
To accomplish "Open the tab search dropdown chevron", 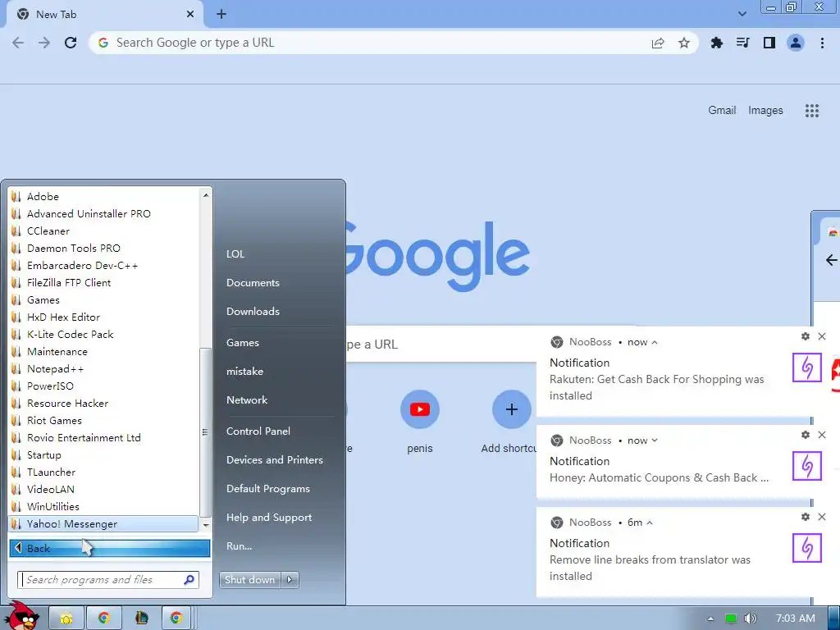I will pyautogui.click(x=742, y=14).
